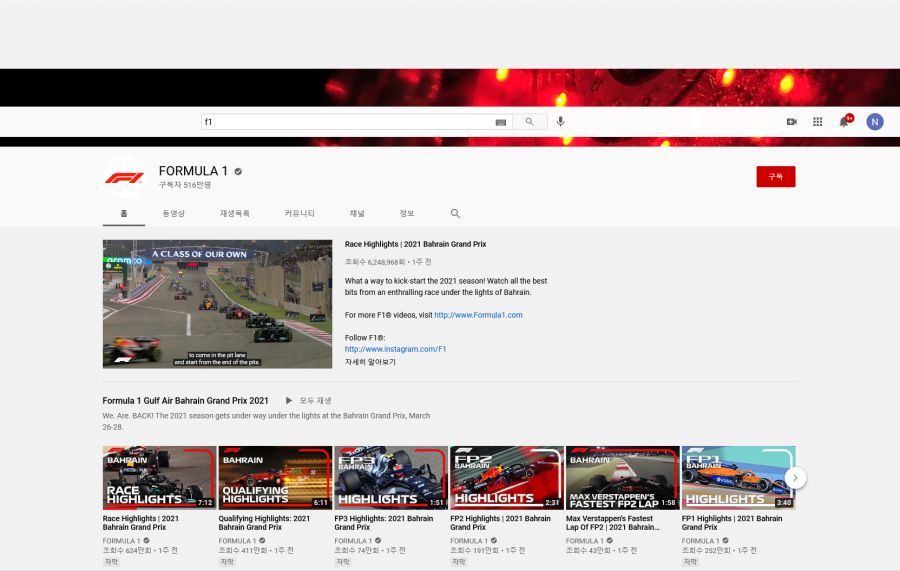Click the FORMULA 1 channel logo
The width and height of the screenshot is (900, 571).
pos(124,177)
